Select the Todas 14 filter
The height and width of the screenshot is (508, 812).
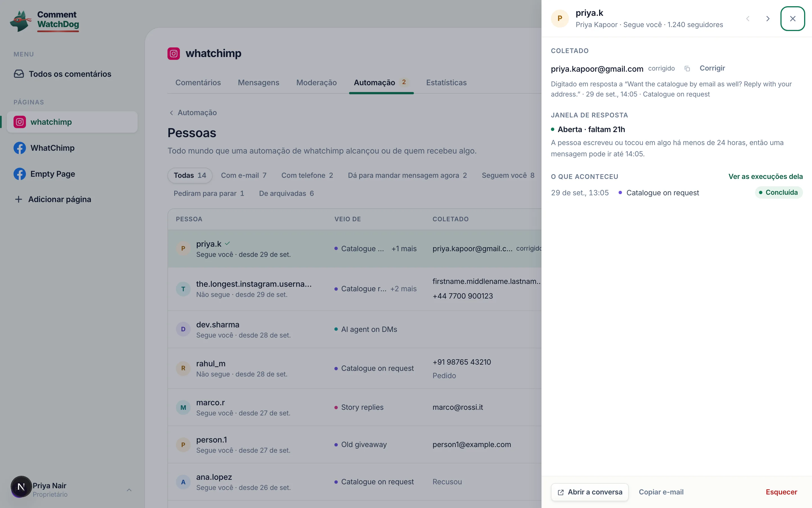click(190, 175)
